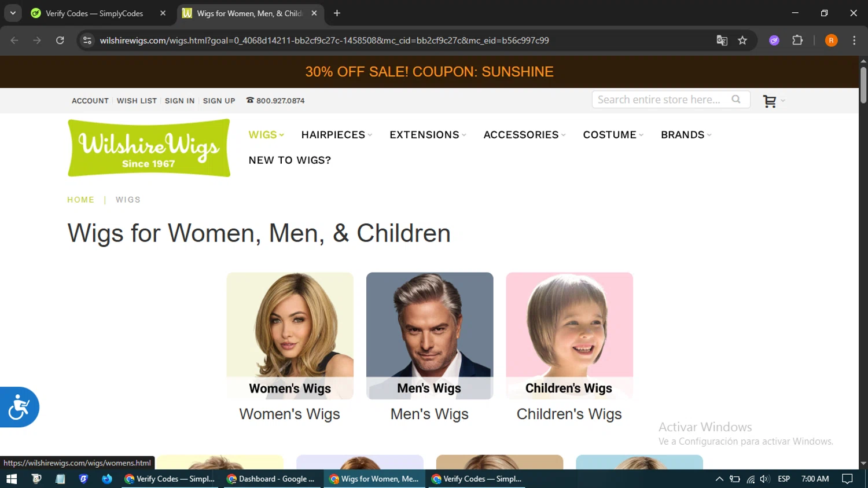Go back to previous page

tap(14, 41)
